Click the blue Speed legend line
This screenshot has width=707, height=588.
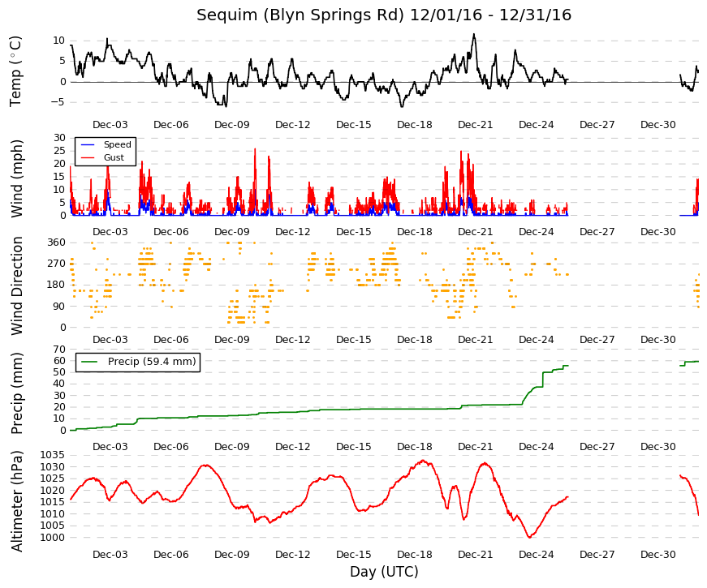point(88,144)
